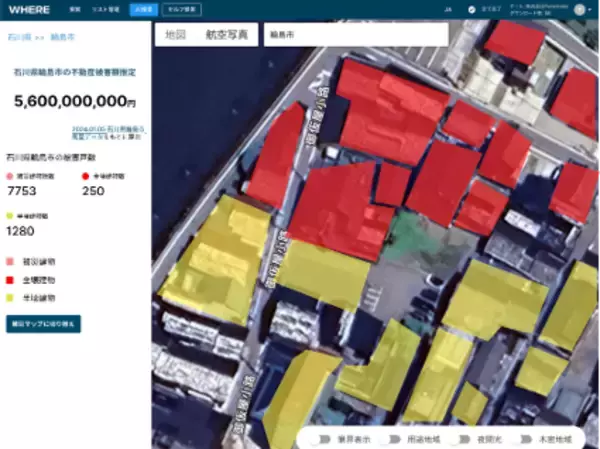Open the first header menu item after WHERE
The height and width of the screenshot is (449, 600).
[x=75, y=10]
